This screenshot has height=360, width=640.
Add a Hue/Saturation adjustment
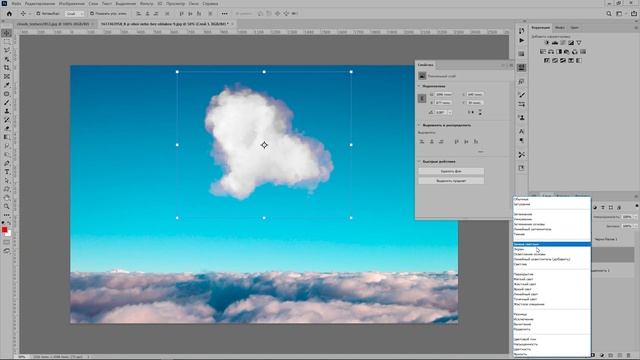pyautogui.click(x=543, y=52)
